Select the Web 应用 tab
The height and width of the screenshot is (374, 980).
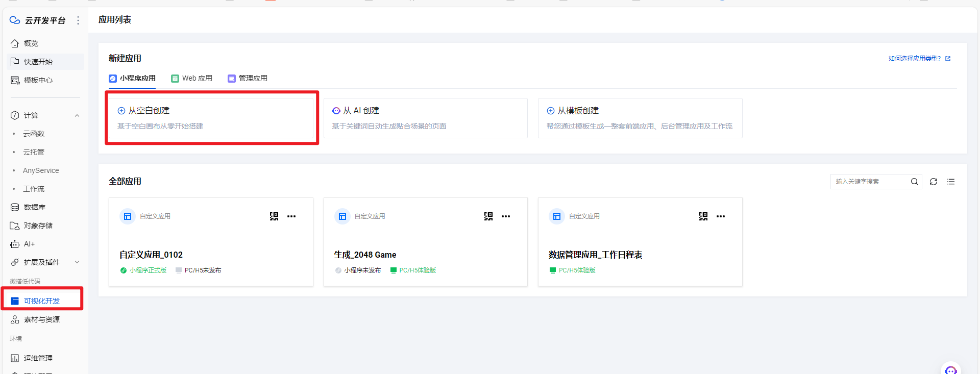192,79
